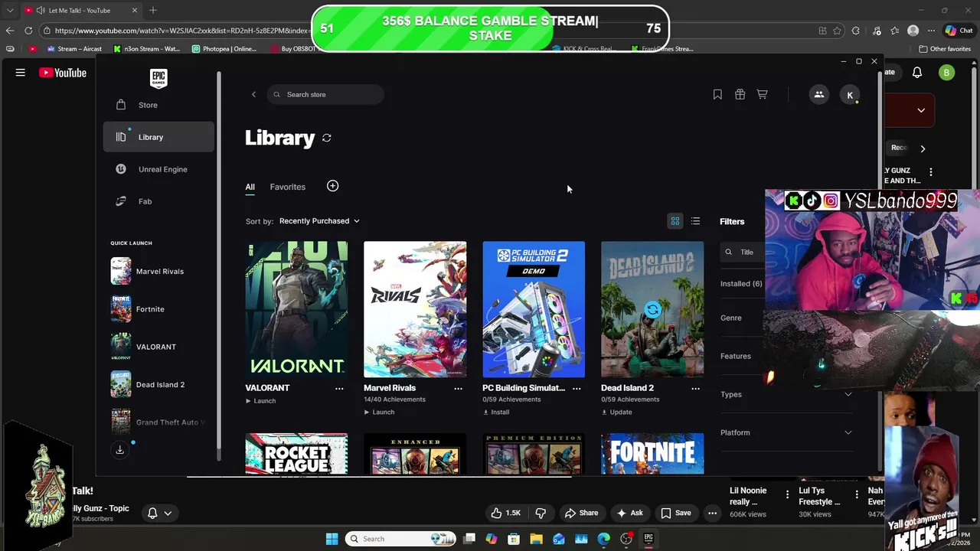Screen dimensions: 980x551
Task: Open the VALORANT cover art
Action: tap(296, 309)
